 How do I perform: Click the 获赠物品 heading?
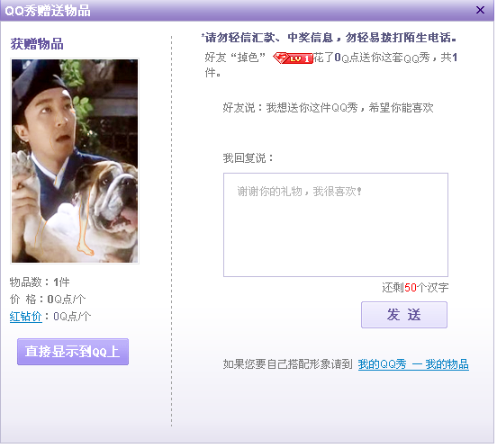click(37, 44)
